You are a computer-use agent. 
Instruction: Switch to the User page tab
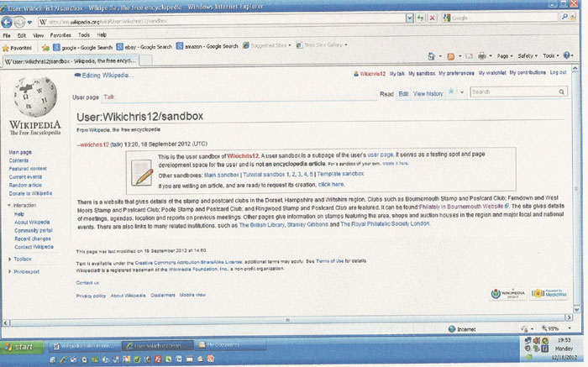86,97
